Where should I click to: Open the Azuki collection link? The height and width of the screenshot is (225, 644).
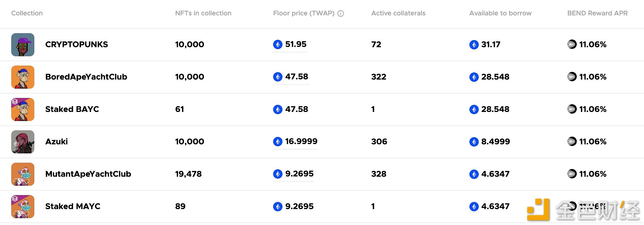[x=57, y=142]
